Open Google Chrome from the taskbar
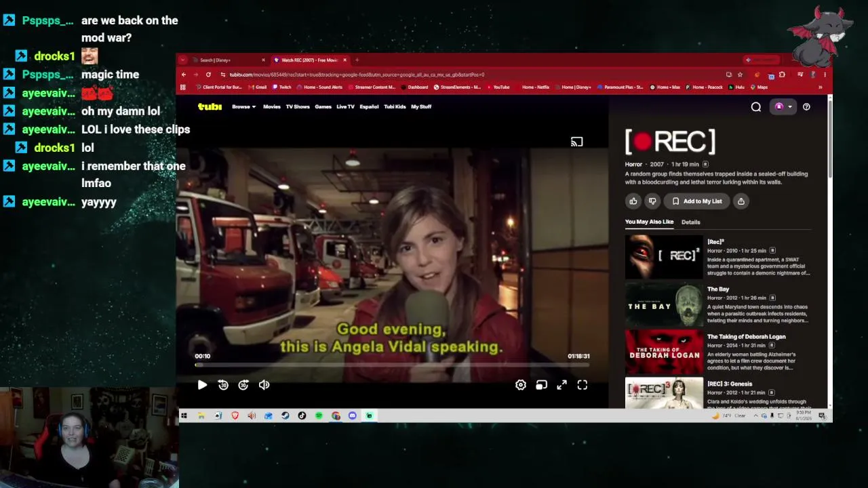Image resolution: width=868 pixels, height=488 pixels. click(x=336, y=415)
